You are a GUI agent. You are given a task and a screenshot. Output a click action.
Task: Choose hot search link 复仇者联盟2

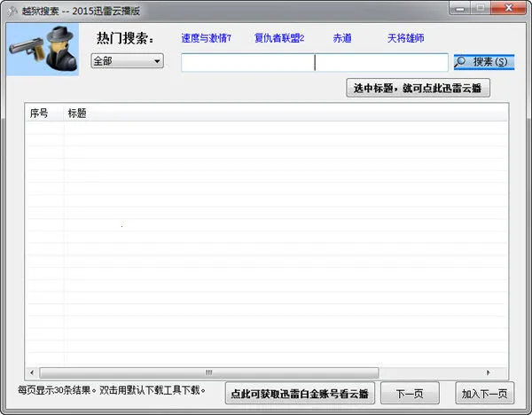278,38
